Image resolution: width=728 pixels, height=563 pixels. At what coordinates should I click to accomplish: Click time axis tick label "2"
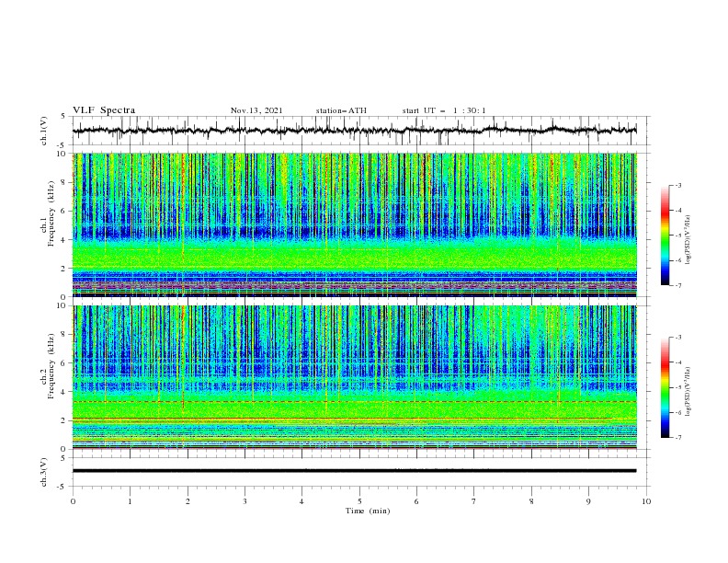point(188,501)
